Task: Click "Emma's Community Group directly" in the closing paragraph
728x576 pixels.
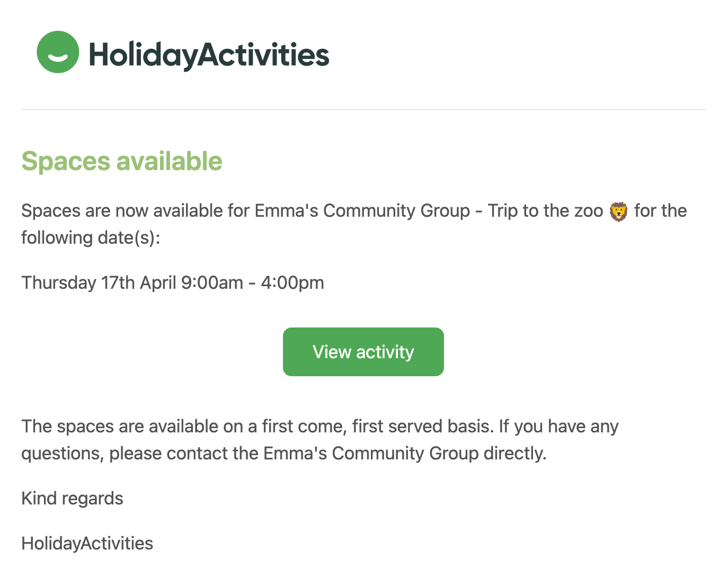Action: pos(404,454)
